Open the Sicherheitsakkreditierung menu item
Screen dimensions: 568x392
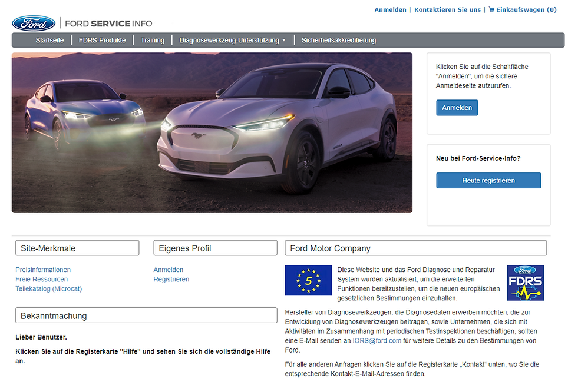339,40
